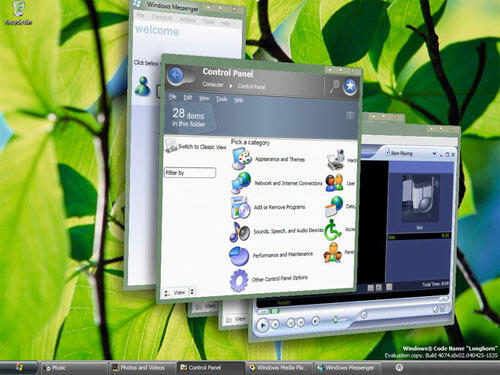The width and height of the screenshot is (500, 375).
Task: Click the Filter by input field
Action: (x=190, y=172)
